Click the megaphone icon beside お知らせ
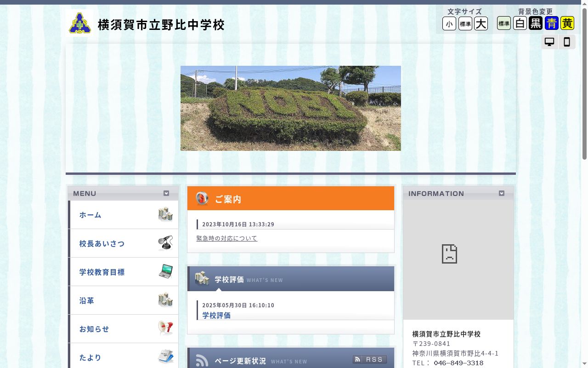This screenshot has width=588, height=368. (165, 328)
